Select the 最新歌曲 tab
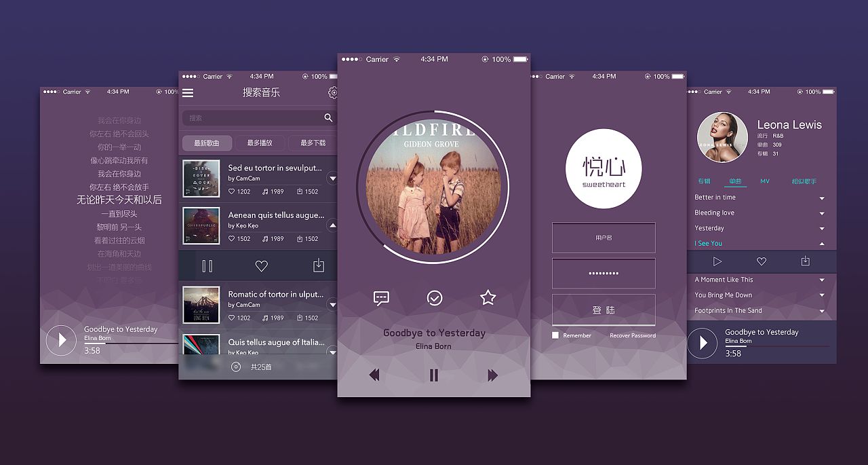Viewport: 868px width, 465px height. (x=207, y=143)
